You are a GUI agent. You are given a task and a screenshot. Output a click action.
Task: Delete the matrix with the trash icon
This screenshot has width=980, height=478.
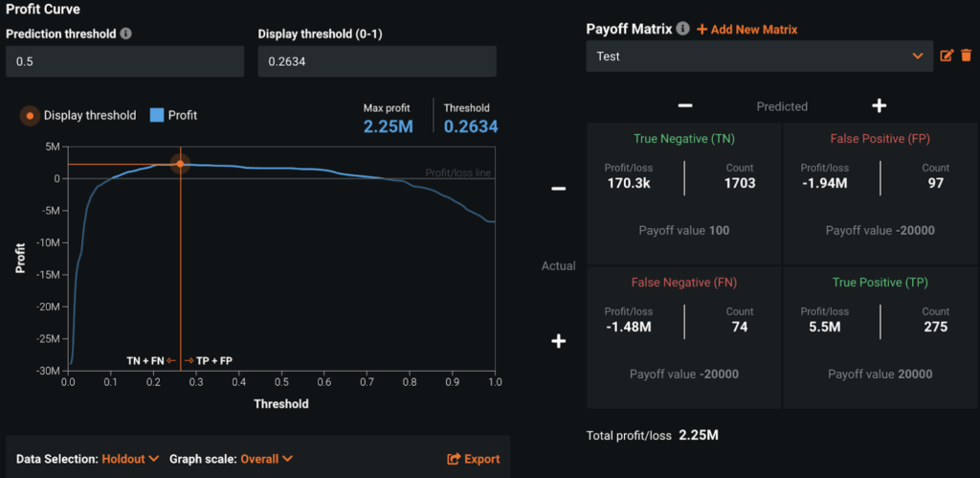[x=966, y=57]
